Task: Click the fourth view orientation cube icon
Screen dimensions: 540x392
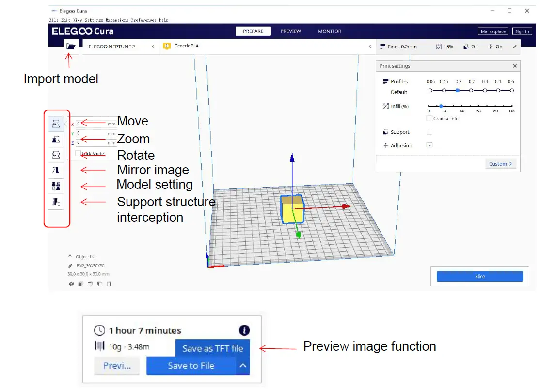Action: 100,284
